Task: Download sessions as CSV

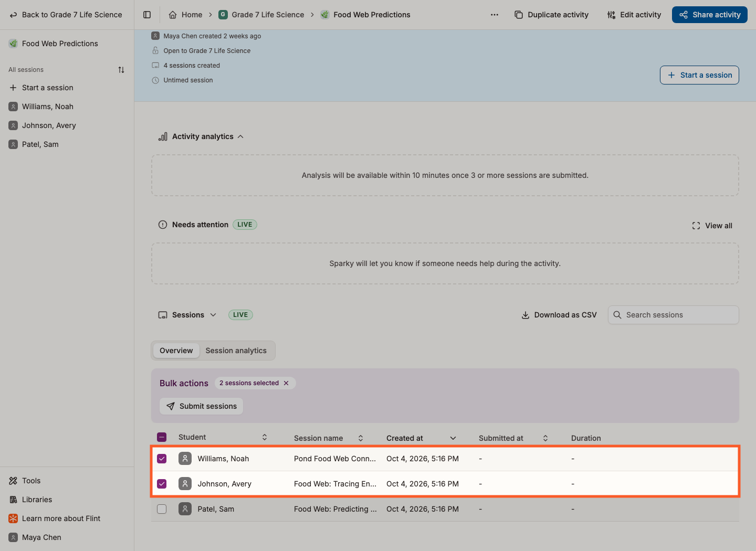Action: 559,315
